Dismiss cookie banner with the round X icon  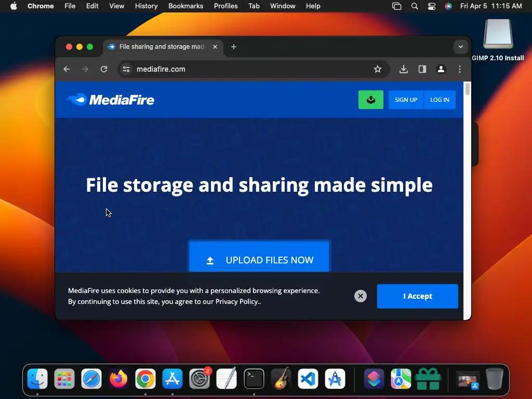click(x=361, y=296)
